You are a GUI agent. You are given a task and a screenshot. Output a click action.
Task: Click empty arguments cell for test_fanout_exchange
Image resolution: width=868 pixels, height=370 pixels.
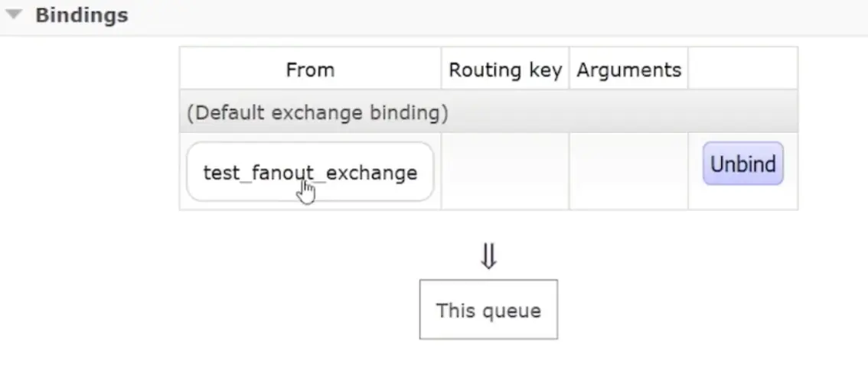(x=629, y=171)
